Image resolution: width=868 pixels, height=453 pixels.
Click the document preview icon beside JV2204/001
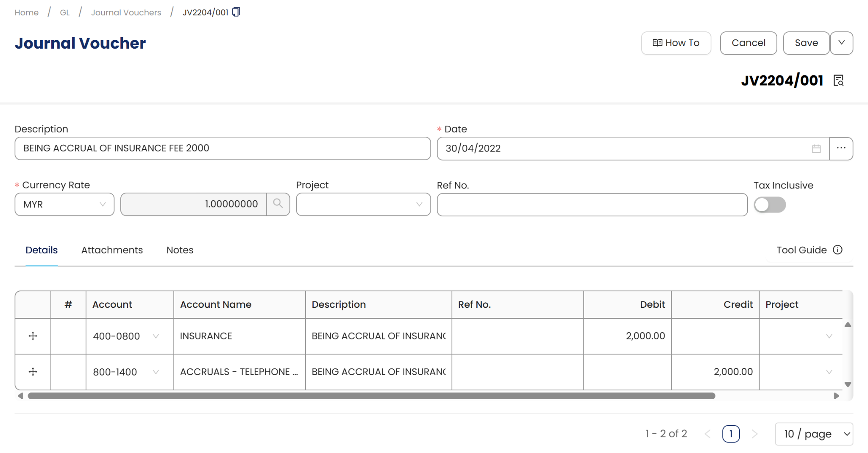(x=838, y=80)
